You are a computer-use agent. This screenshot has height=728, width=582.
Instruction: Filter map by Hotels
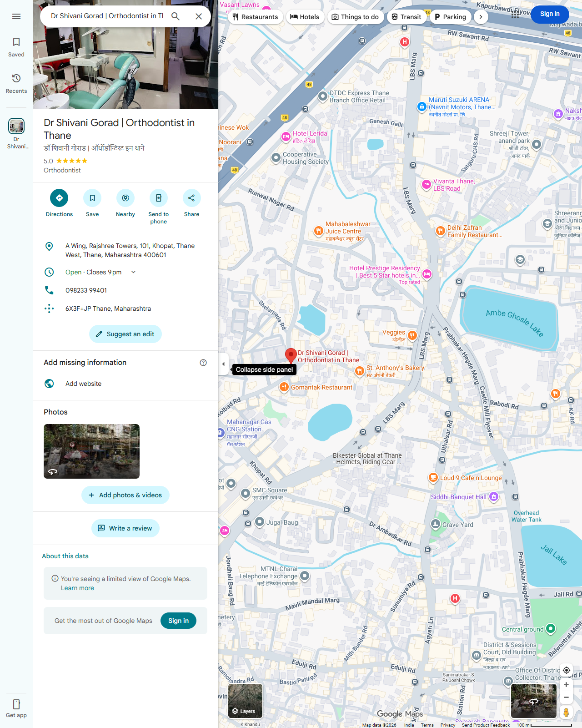[305, 17]
